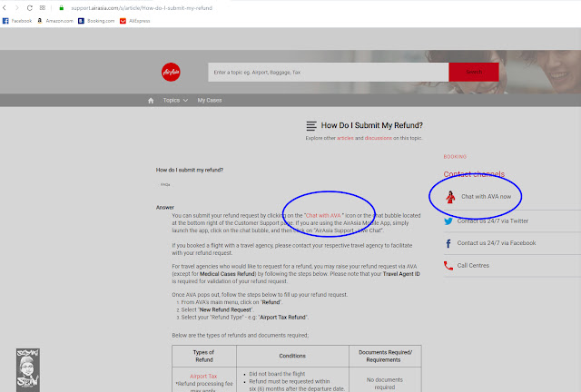Open the 'articles' link under the title
581x392 pixels.
click(x=345, y=138)
